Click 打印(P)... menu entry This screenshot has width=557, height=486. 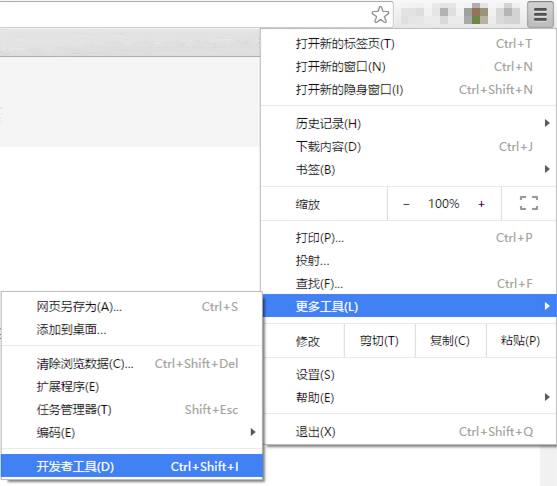(x=409, y=238)
